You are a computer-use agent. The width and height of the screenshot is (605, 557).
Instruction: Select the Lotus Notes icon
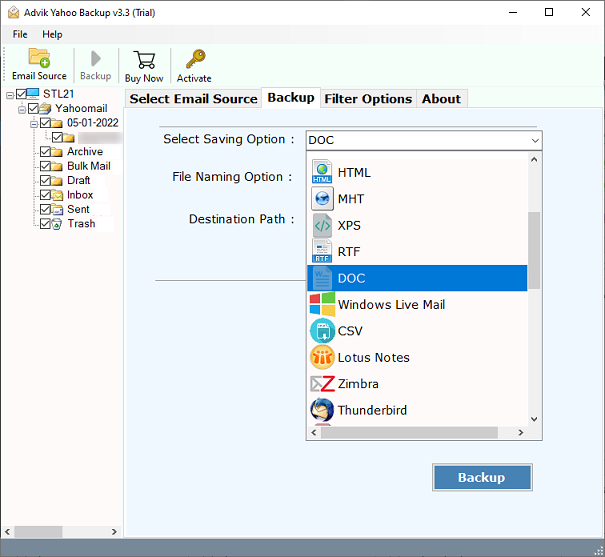point(322,357)
